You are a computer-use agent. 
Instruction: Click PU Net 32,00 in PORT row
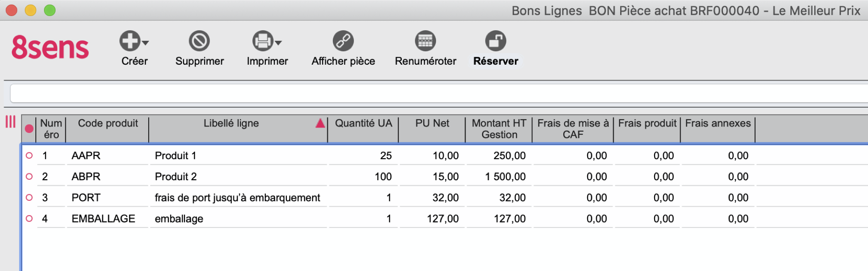446,198
